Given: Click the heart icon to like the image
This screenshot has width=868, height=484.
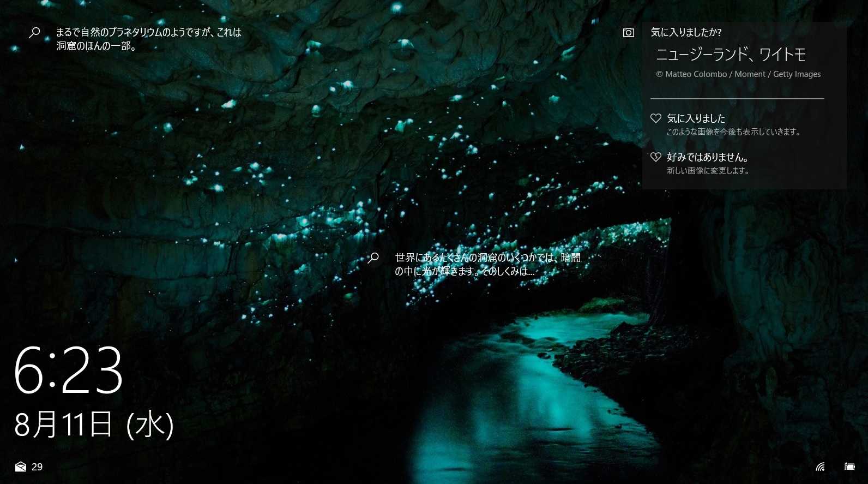Looking at the screenshot, I should point(655,118).
